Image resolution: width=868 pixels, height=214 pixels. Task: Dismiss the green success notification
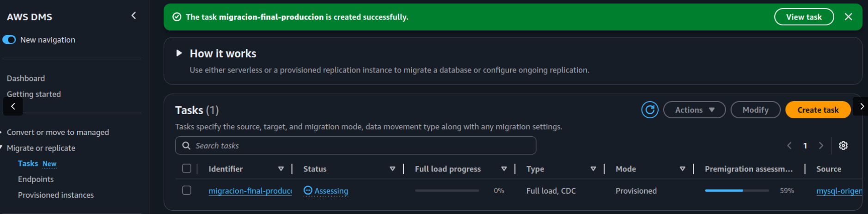point(848,17)
